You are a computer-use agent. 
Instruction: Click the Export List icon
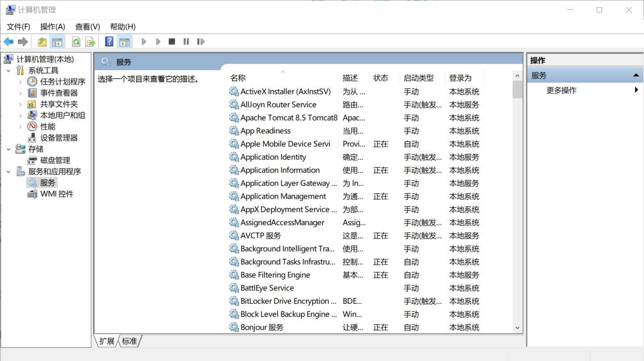90,42
